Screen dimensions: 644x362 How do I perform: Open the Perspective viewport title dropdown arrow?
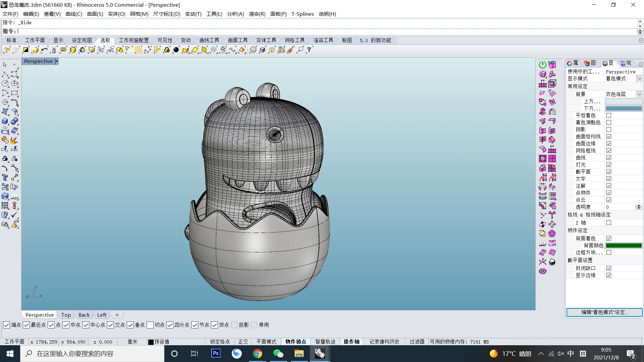click(57, 61)
